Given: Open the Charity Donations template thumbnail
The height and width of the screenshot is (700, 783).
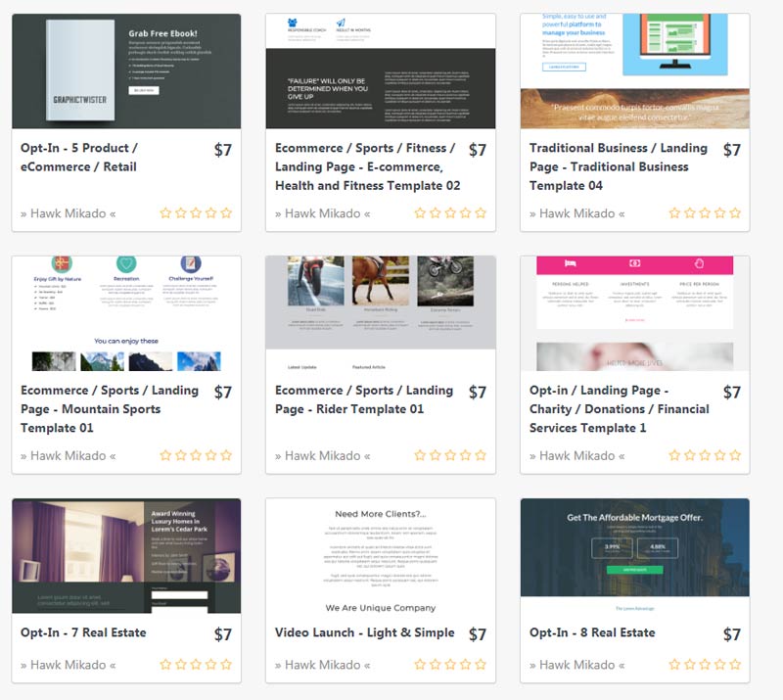Looking at the screenshot, I should point(634,313).
